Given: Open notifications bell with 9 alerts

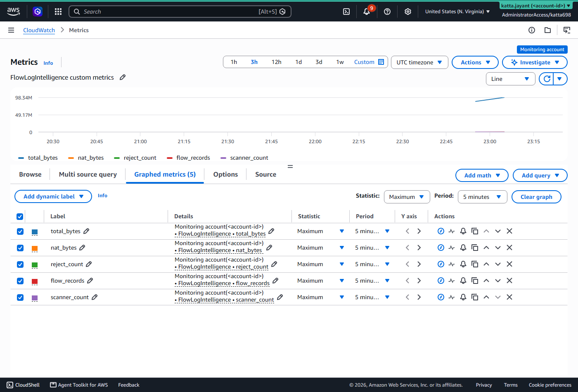Looking at the screenshot, I should (x=367, y=12).
